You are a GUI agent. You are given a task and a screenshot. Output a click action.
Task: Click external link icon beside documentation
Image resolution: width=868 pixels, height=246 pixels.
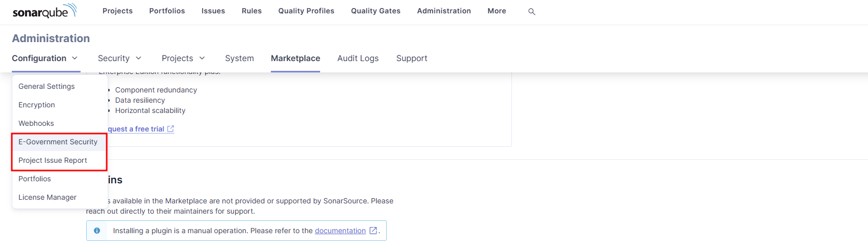coord(373,231)
